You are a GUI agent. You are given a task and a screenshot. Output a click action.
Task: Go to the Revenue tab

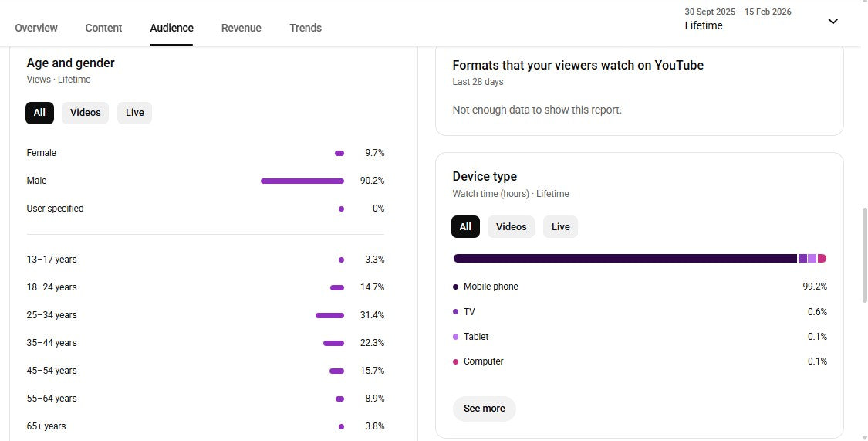coord(241,28)
